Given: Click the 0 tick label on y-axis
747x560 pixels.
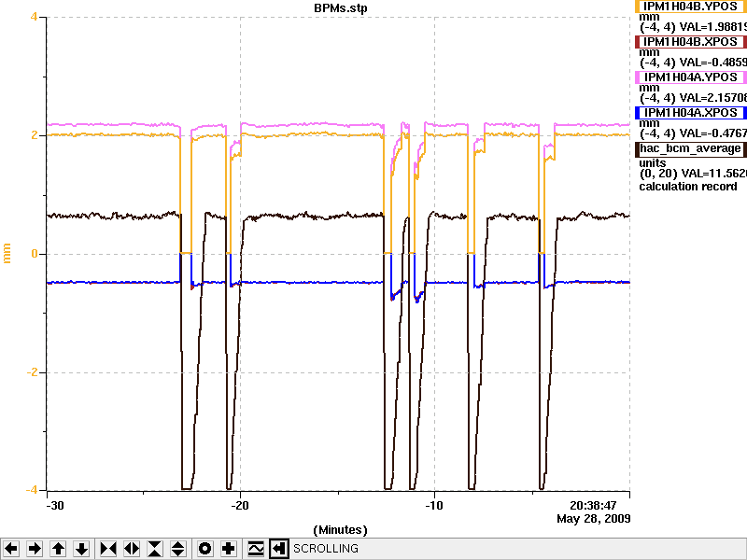Looking at the screenshot, I should [35, 254].
